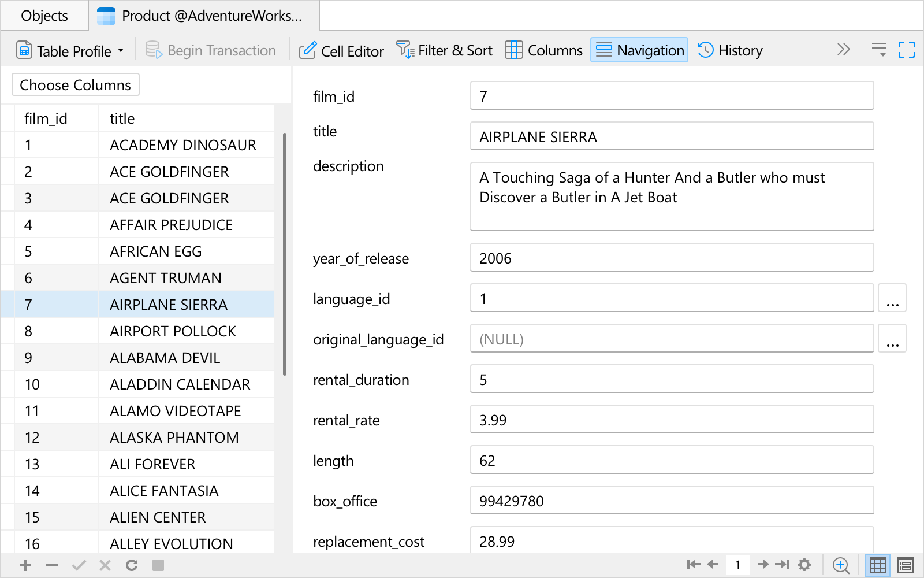Image resolution: width=924 pixels, height=578 pixels.
Task: Open the Columns panel
Action: [544, 51]
